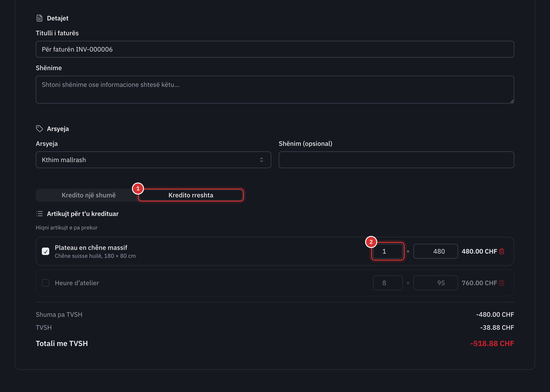Select the Kredito rreshta tab
550x392 pixels.
click(x=191, y=195)
